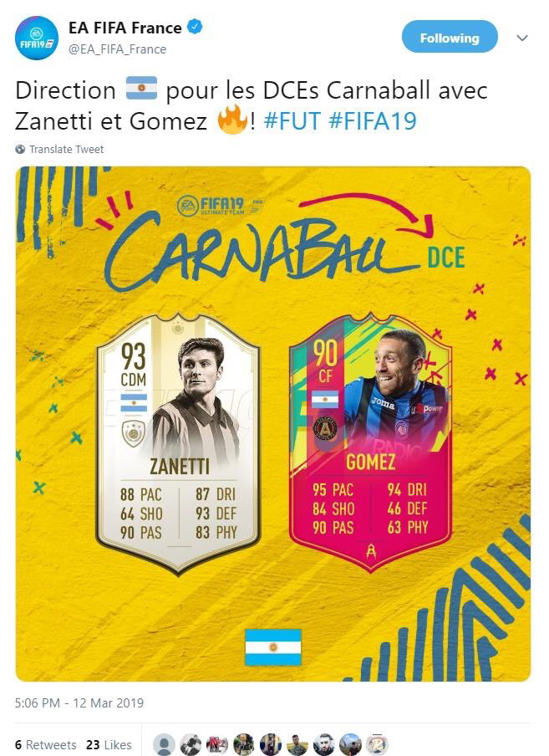Viewport: 549px width, 756px height.
Task: Click the fire emoji in the tweet
Action: (x=232, y=119)
